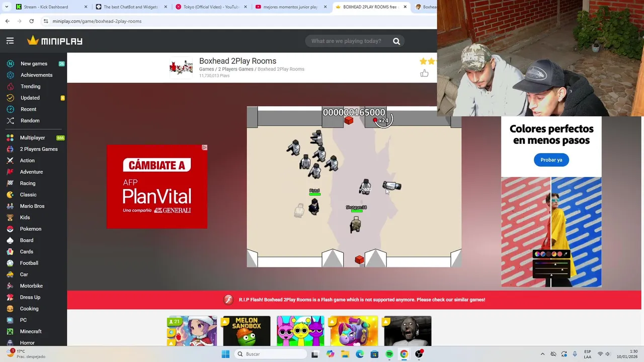Close the BOXHEAD 2PLAY ROOMS tab
The height and width of the screenshot is (362, 644).
pyautogui.click(x=405, y=7)
